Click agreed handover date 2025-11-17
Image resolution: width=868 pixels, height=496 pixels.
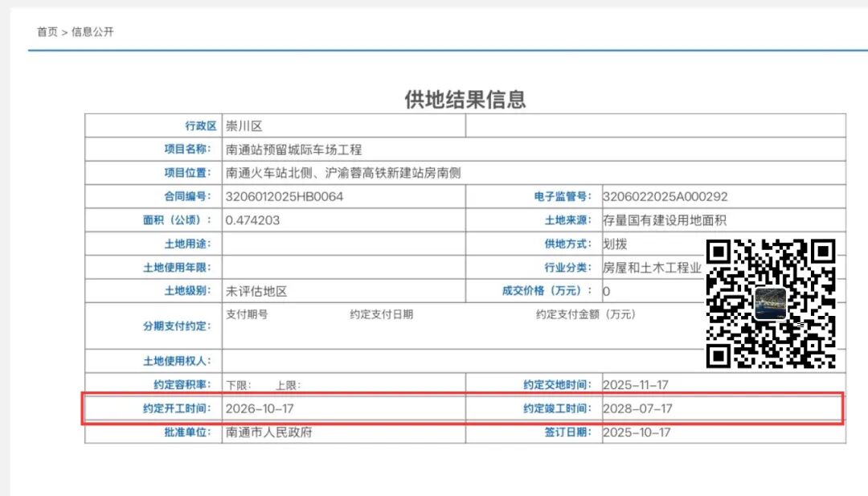click(636, 385)
